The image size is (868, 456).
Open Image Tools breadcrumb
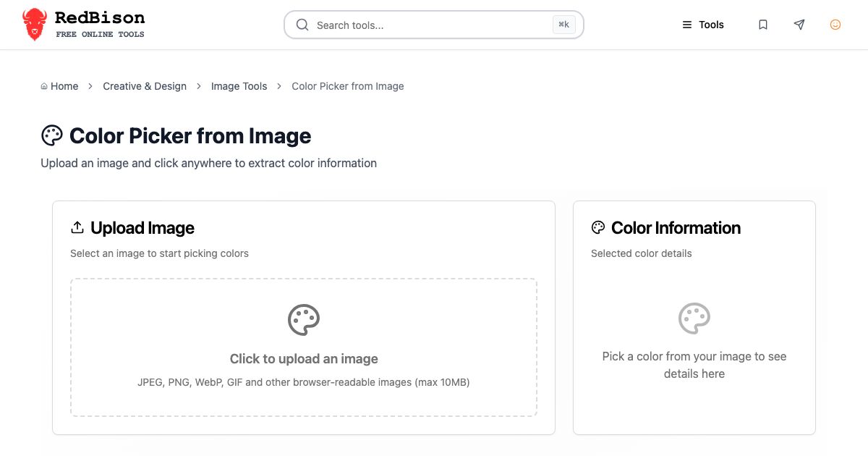coord(239,86)
